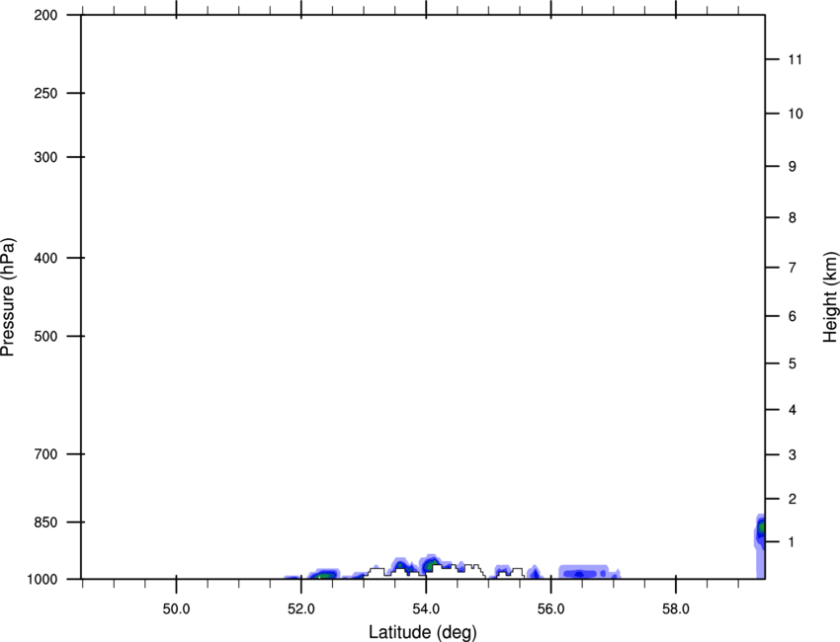Click height axis label 7
The width and height of the screenshot is (840, 642).
792,268
